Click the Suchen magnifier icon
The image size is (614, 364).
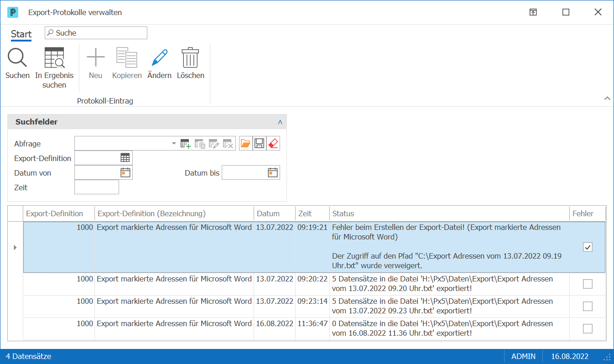click(17, 58)
